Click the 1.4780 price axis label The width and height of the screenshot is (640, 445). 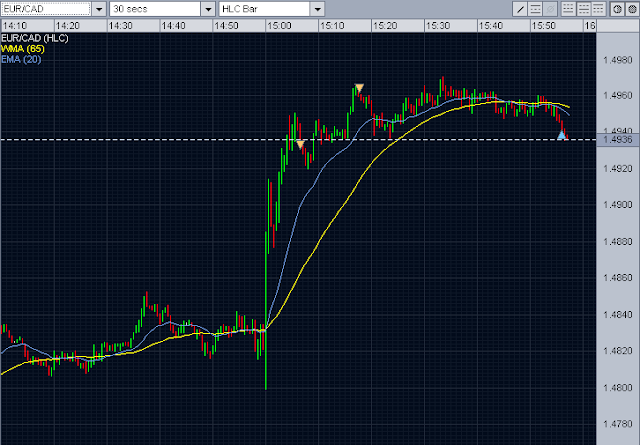click(618, 424)
